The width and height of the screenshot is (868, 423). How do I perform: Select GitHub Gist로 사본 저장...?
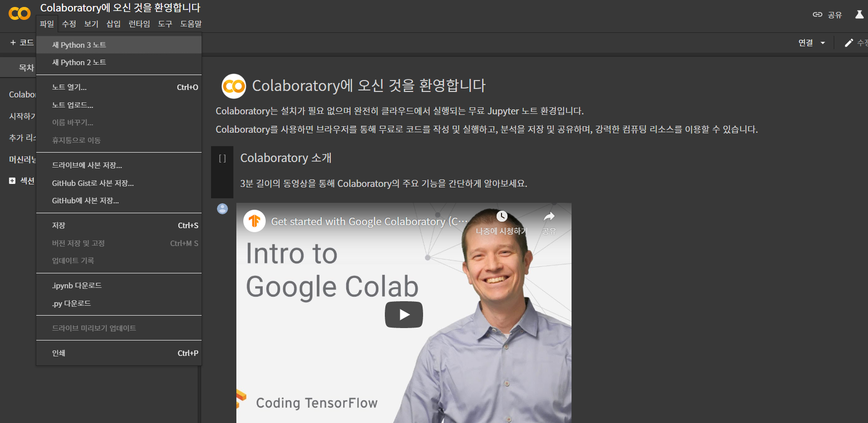[x=119, y=183]
